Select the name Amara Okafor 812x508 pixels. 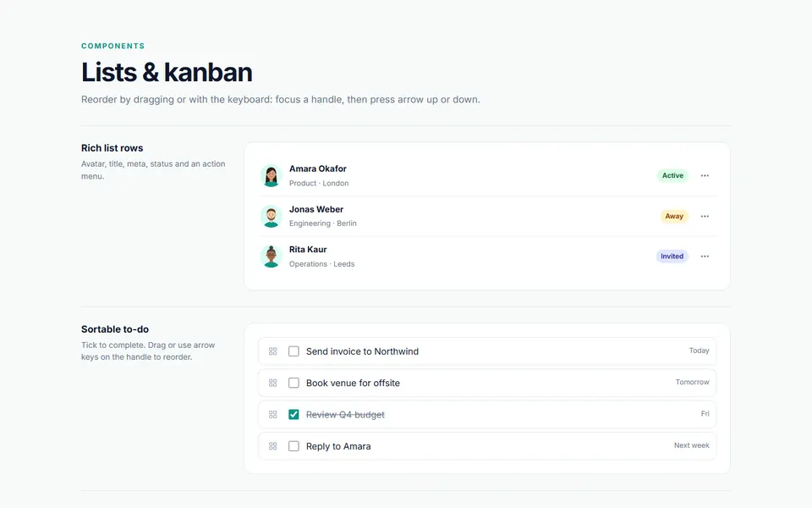(318, 168)
